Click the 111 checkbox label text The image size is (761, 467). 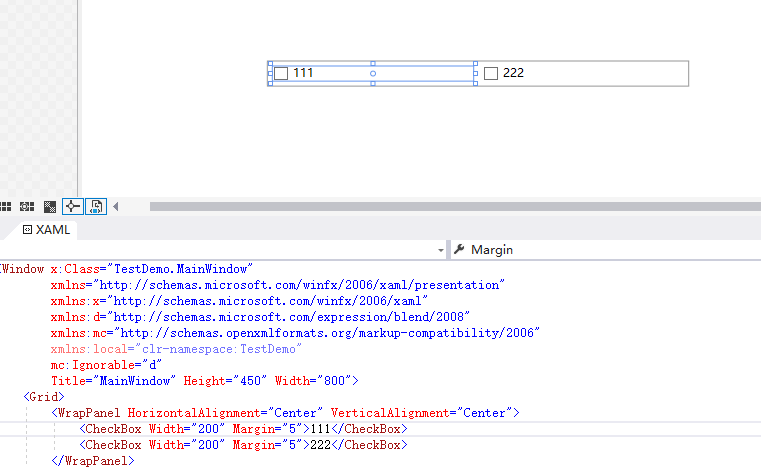click(x=303, y=73)
